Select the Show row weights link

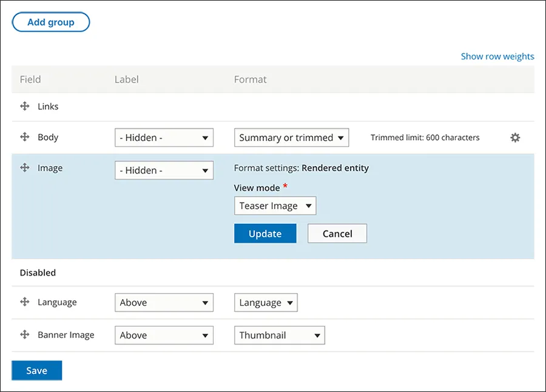pyautogui.click(x=497, y=56)
